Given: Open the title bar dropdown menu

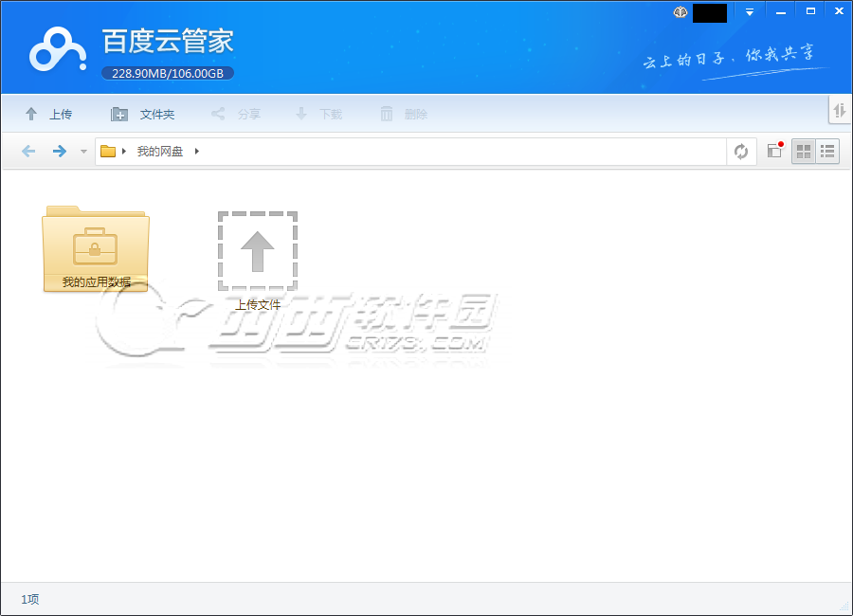Looking at the screenshot, I should click(750, 12).
